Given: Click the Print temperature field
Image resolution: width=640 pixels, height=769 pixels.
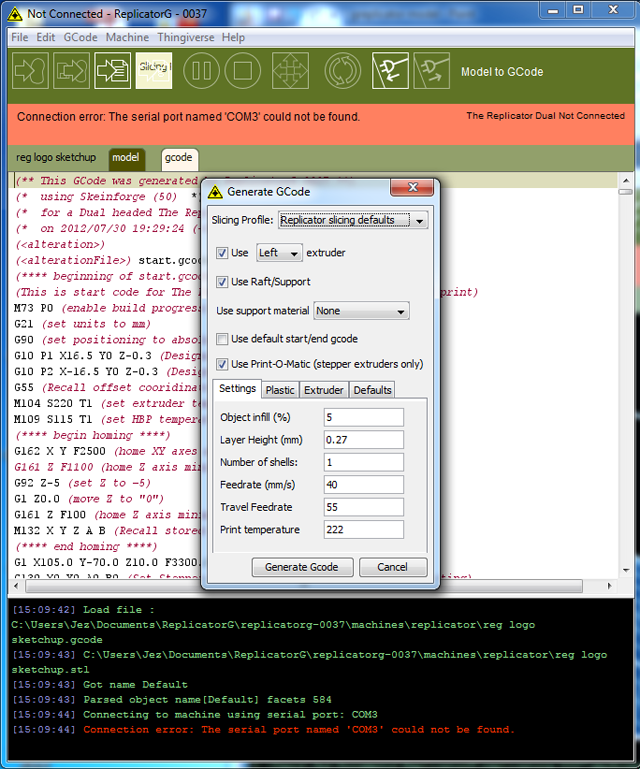Looking at the screenshot, I should click(x=364, y=530).
